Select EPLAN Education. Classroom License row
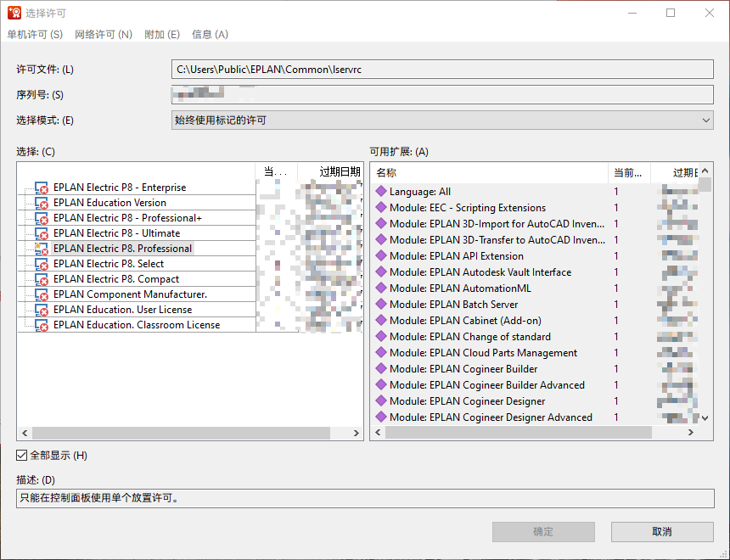This screenshot has height=560, width=730. (137, 325)
